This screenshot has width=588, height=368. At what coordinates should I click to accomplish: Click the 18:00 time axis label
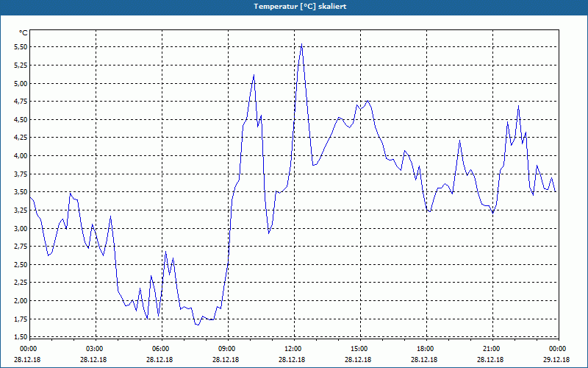pos(425,349)
